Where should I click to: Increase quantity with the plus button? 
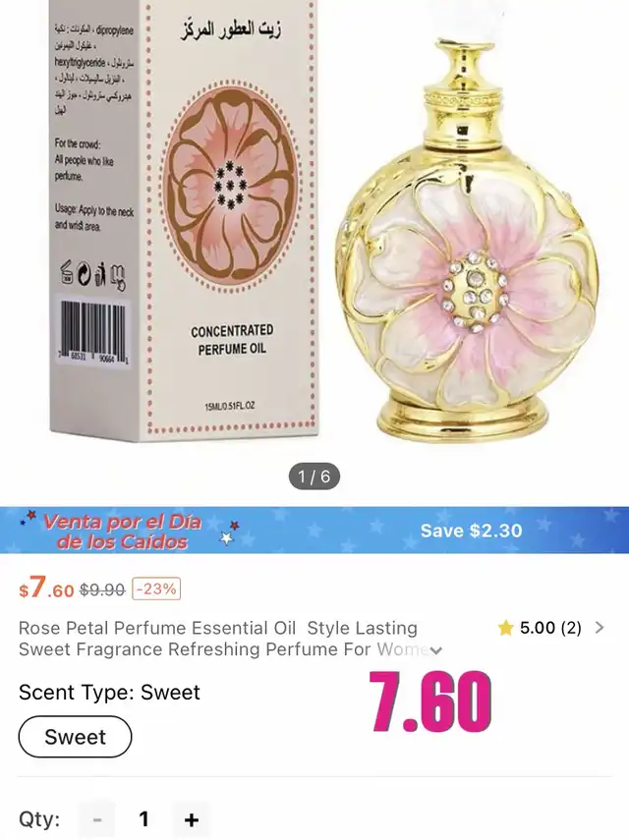192,819
